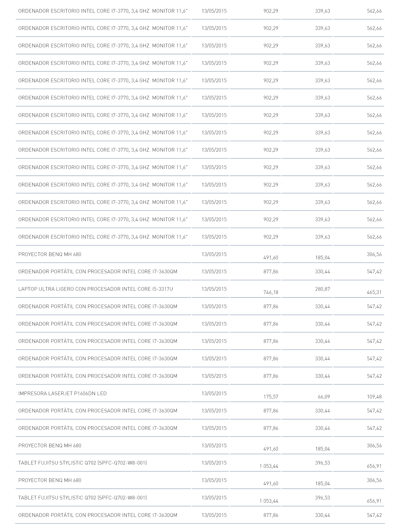Click the 175,57 amount cell

[271, 397]
